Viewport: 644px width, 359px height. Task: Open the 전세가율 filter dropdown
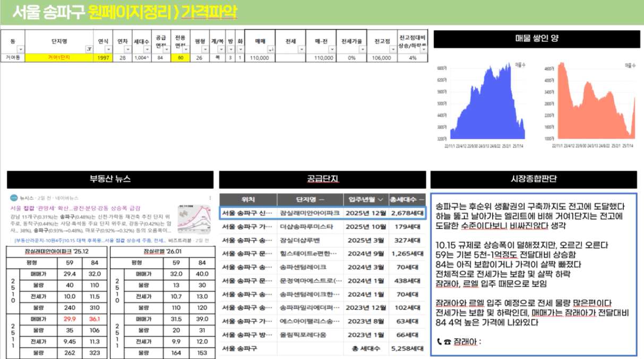coord(362,49)
